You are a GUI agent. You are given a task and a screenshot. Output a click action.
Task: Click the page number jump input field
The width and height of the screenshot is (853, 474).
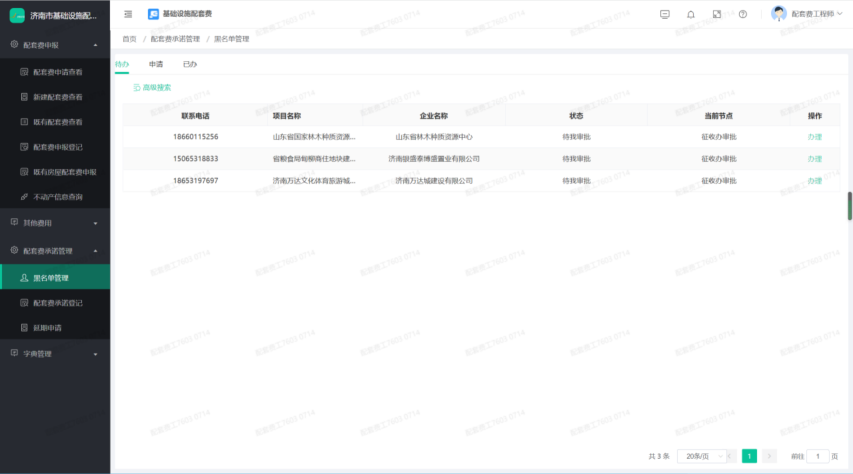click(817, 456)
